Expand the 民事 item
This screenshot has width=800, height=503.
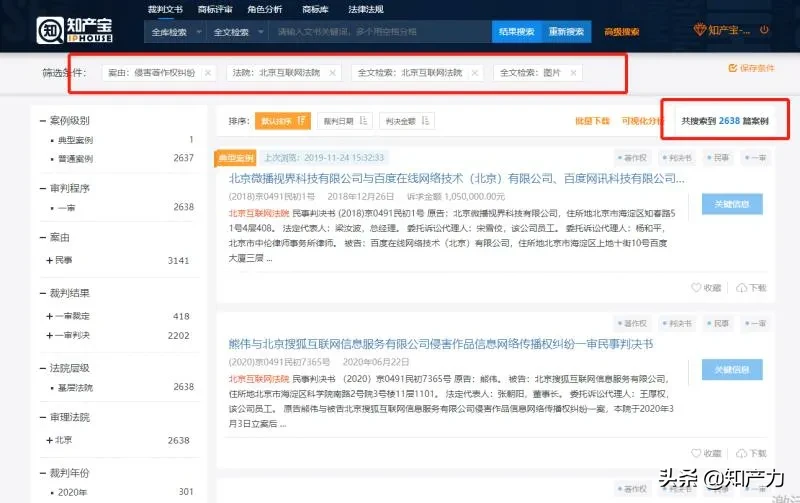(49, 260)
